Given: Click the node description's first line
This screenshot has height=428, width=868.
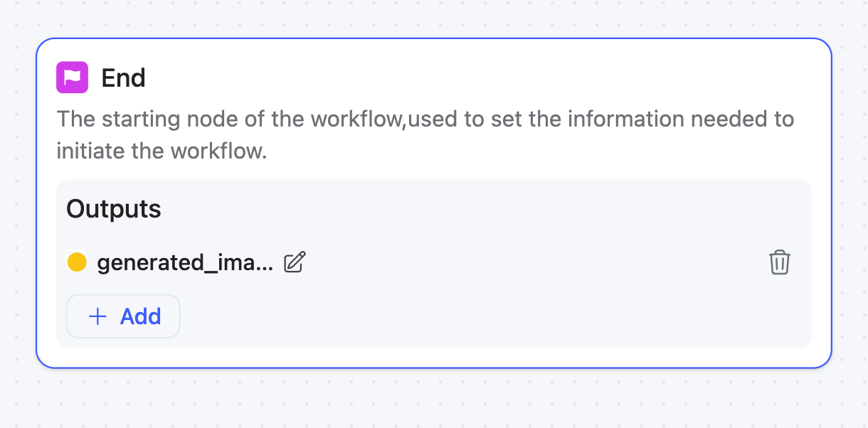Looking at the screenshot, I should (425, 119).
